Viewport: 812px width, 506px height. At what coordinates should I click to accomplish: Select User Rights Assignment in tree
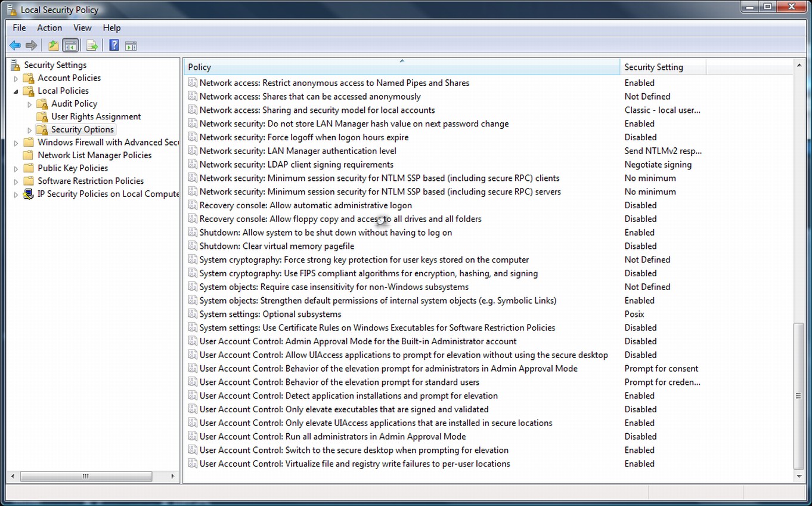pyautogui.click(x=96, y=117)
